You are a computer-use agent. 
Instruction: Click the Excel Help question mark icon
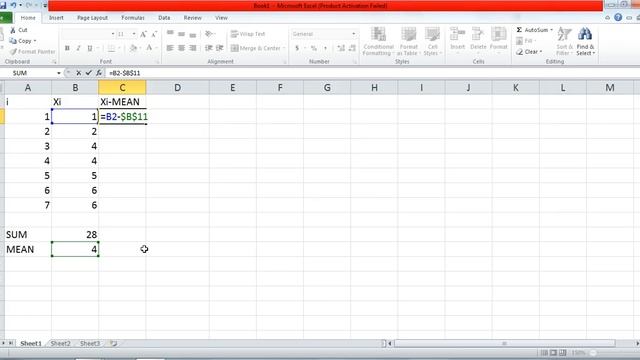618,18
